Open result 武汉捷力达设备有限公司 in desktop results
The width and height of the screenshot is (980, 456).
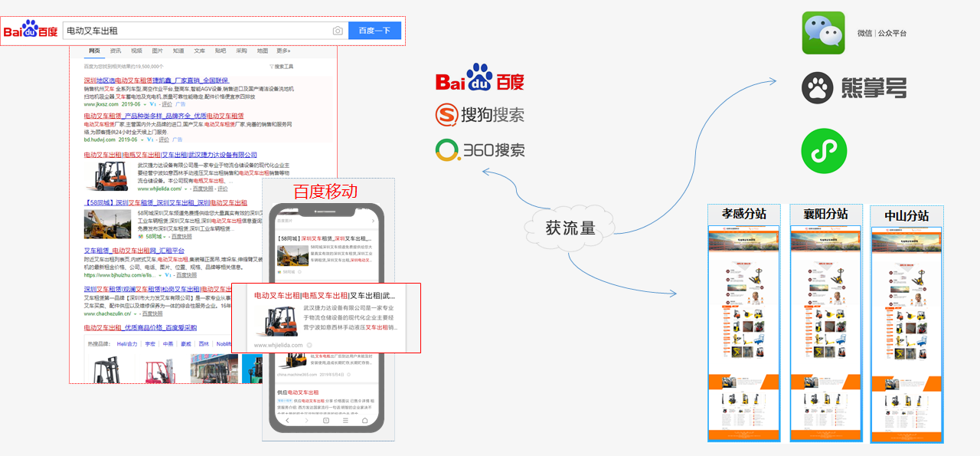point(171,155)
